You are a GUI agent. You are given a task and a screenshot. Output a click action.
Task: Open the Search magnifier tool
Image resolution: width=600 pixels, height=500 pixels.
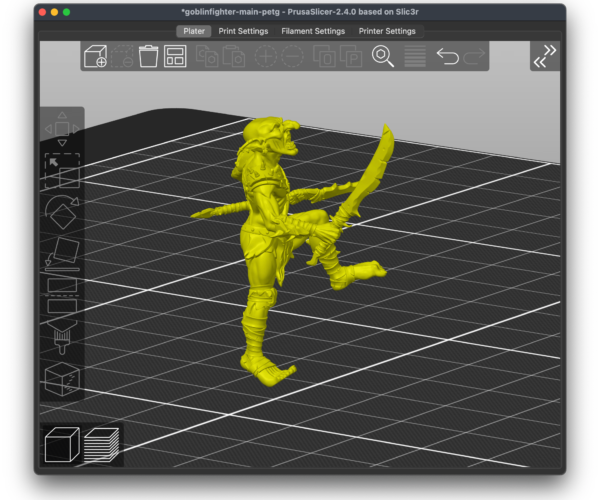tap(383, 56)
